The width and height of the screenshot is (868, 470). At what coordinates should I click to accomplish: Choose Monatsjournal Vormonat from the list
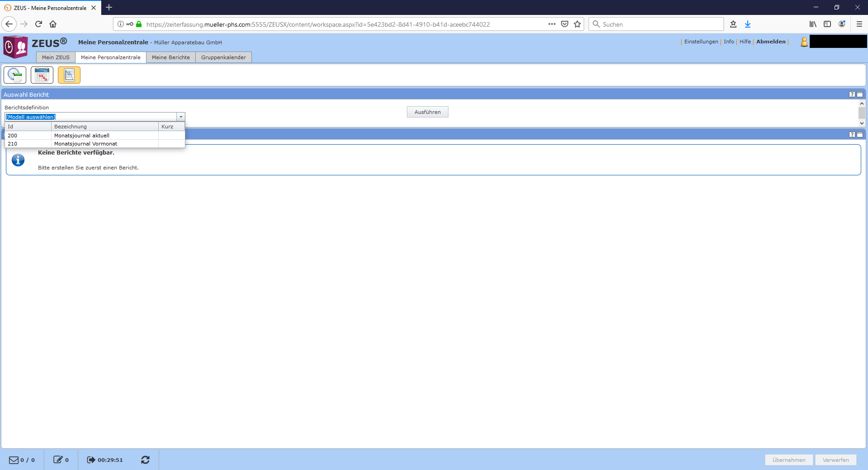tap(85, 144)
